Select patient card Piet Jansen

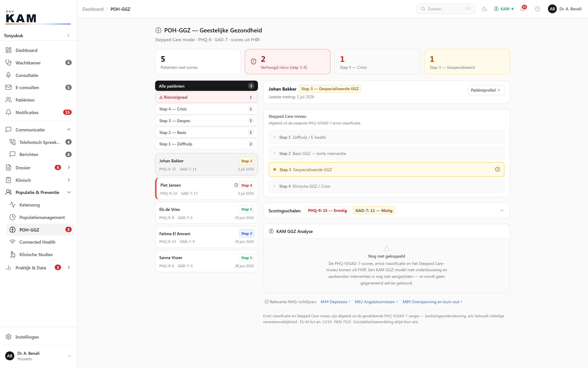(x=206, y=189)
